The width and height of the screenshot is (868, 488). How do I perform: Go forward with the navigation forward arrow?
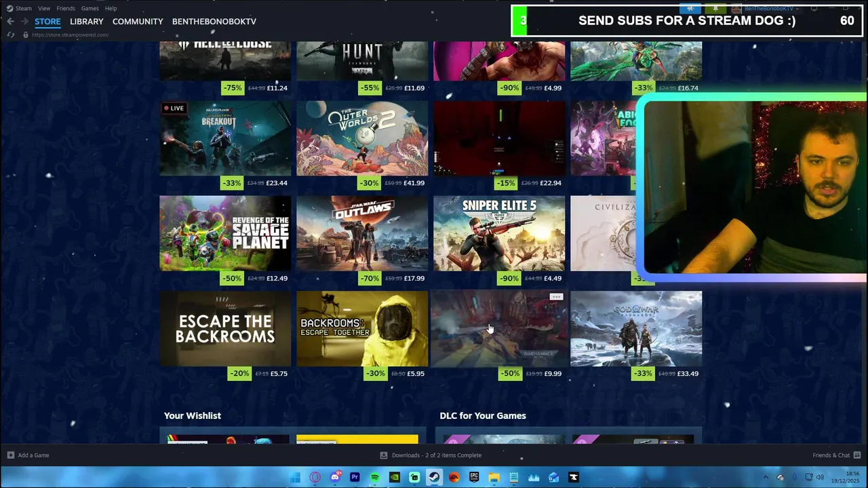pyautogui.click(x=24, y=21)
